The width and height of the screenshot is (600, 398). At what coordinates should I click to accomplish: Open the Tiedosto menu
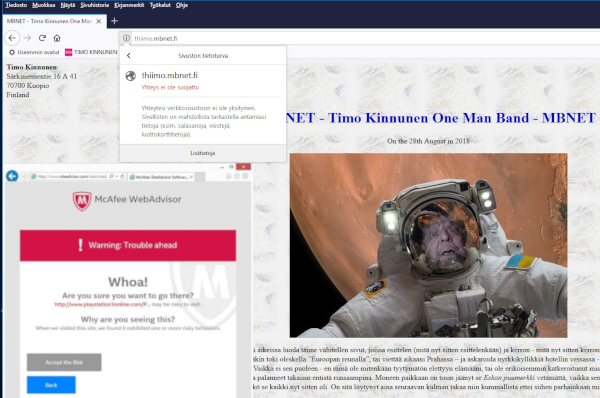[x=16, y=5]
